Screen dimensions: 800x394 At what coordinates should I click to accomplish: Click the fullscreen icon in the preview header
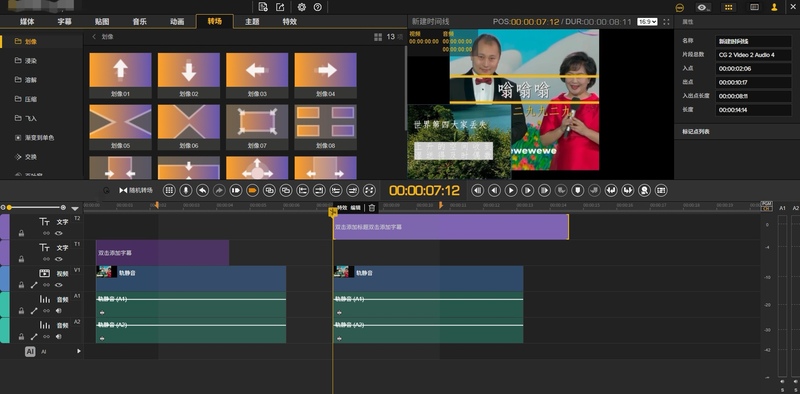(x=666, y=22)
